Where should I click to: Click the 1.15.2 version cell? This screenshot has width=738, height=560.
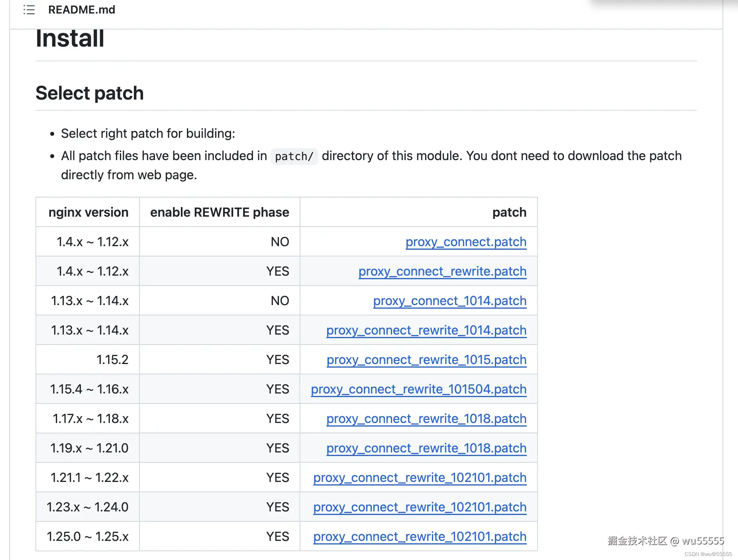click(x=112, y=360)
